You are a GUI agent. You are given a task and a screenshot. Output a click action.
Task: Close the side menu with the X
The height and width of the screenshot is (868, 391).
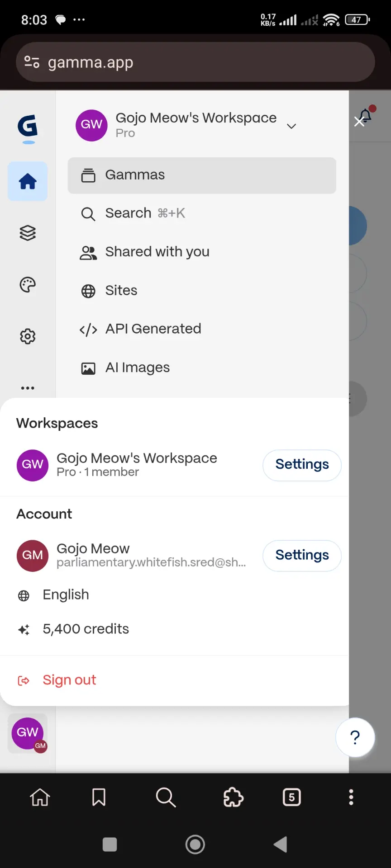359,121
